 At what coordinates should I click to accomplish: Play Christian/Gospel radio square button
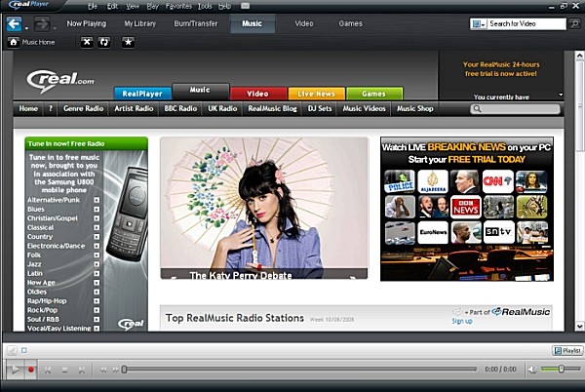point(97,218)
